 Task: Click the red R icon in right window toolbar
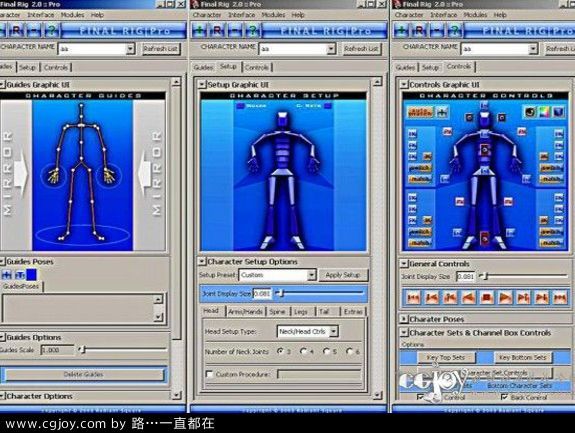point(419,30)
